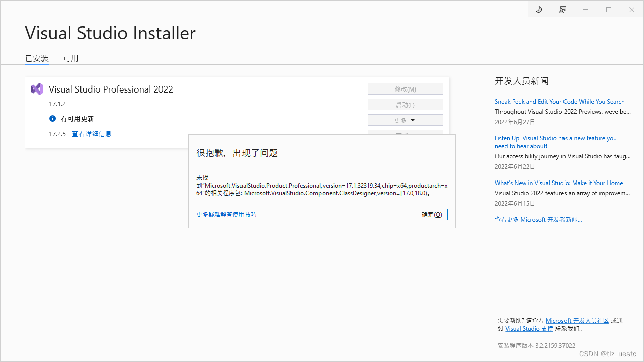Click the date 2022年6月22日
The height and width of the screenshot is (362, 644).
pos(515,167)
